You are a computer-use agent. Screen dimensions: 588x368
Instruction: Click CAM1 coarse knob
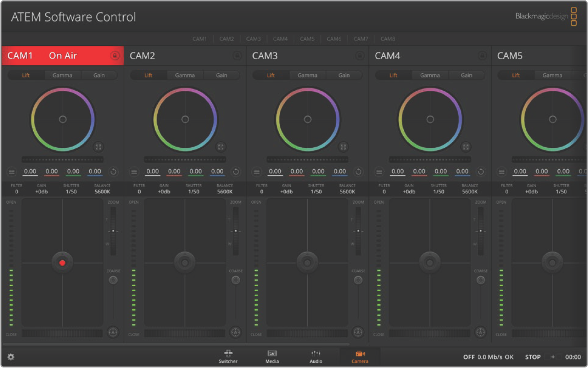click(113, 280)
